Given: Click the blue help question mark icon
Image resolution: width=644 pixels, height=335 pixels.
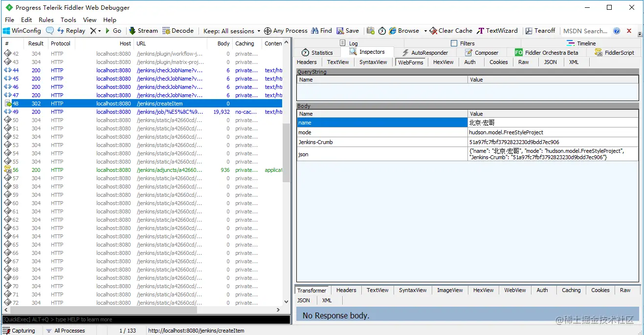Looking at the screenshot, I should [x=617, y=31].
